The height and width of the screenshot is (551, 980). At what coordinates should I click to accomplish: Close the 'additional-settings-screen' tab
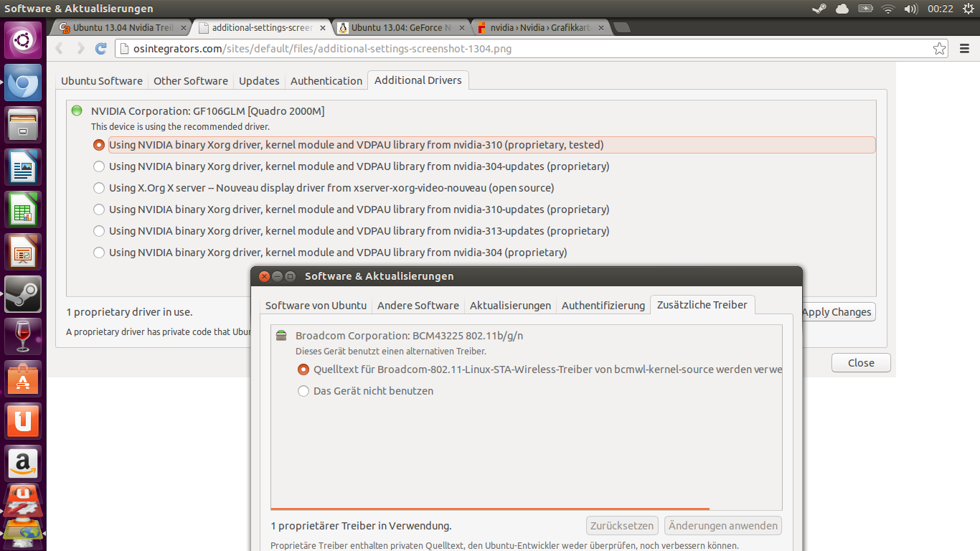(x=323, y=28)
